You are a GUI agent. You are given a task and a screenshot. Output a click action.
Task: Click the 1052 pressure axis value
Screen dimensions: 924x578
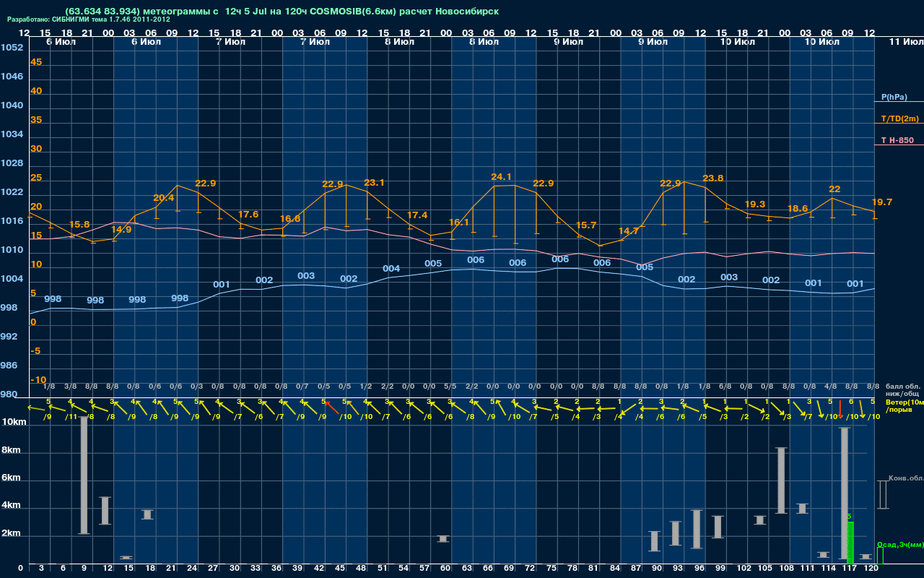[12, 48]
